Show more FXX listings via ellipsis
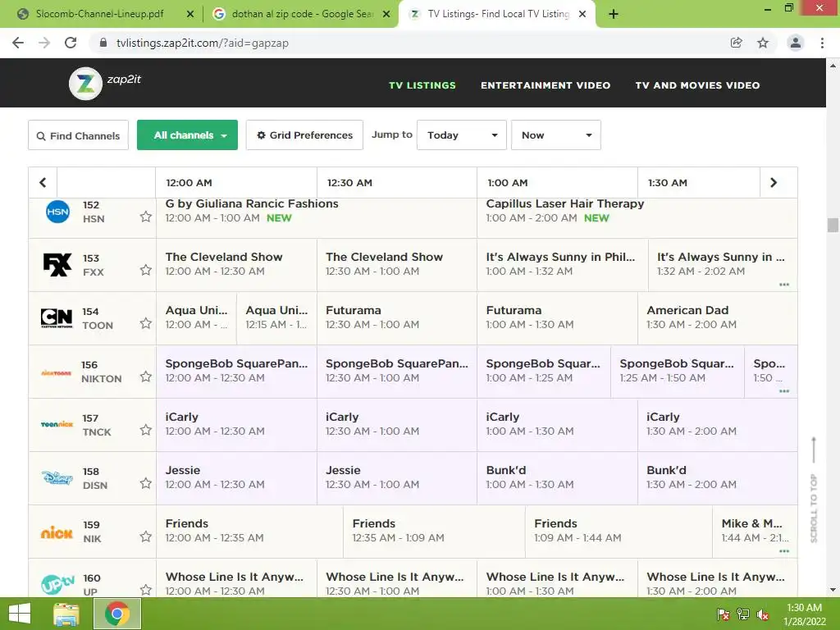Screen dimensions: 840x630 click(784, 285)
